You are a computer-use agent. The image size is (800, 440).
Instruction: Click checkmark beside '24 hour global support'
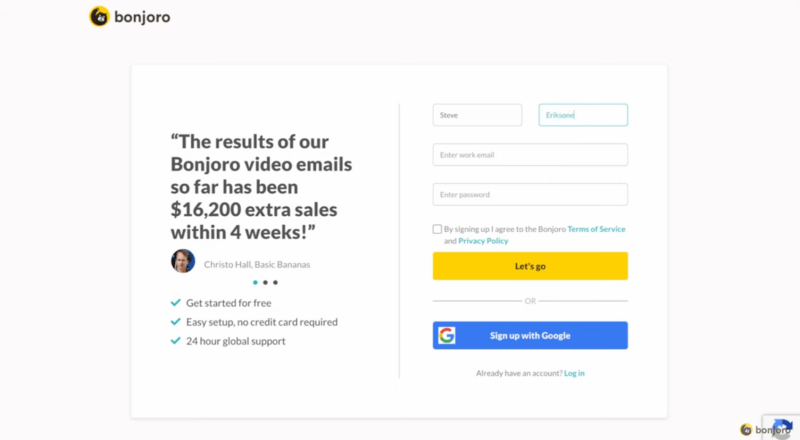(x=176, y=341)
